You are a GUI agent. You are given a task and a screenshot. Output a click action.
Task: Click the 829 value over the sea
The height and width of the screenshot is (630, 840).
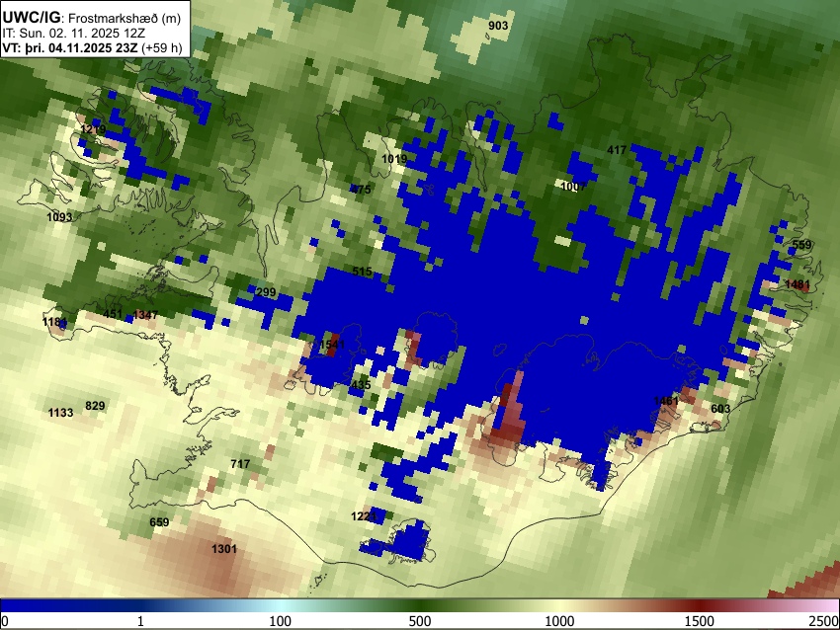95,406
